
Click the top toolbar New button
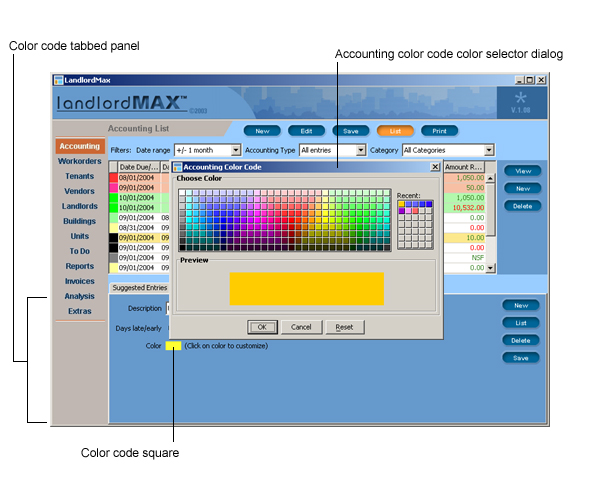262,131
